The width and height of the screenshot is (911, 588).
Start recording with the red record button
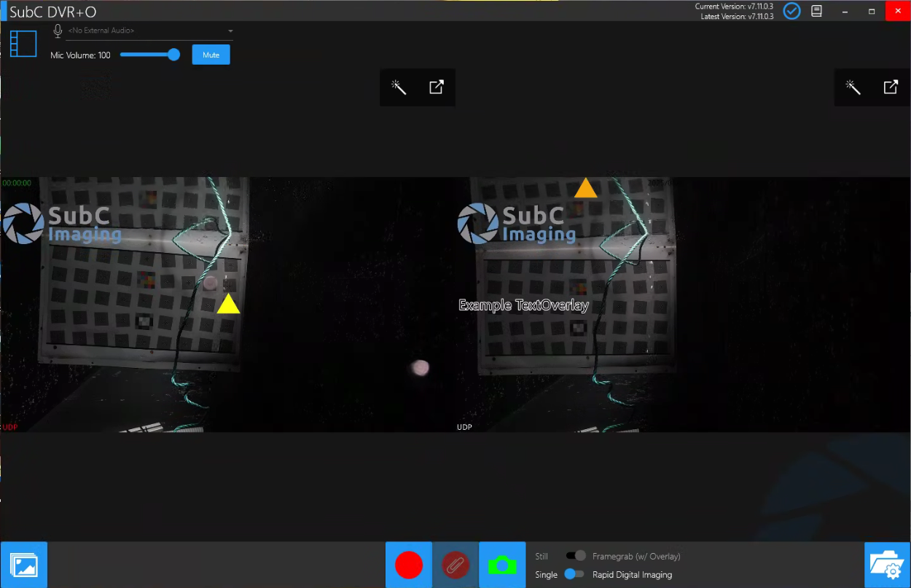click(x=409, y=565)
